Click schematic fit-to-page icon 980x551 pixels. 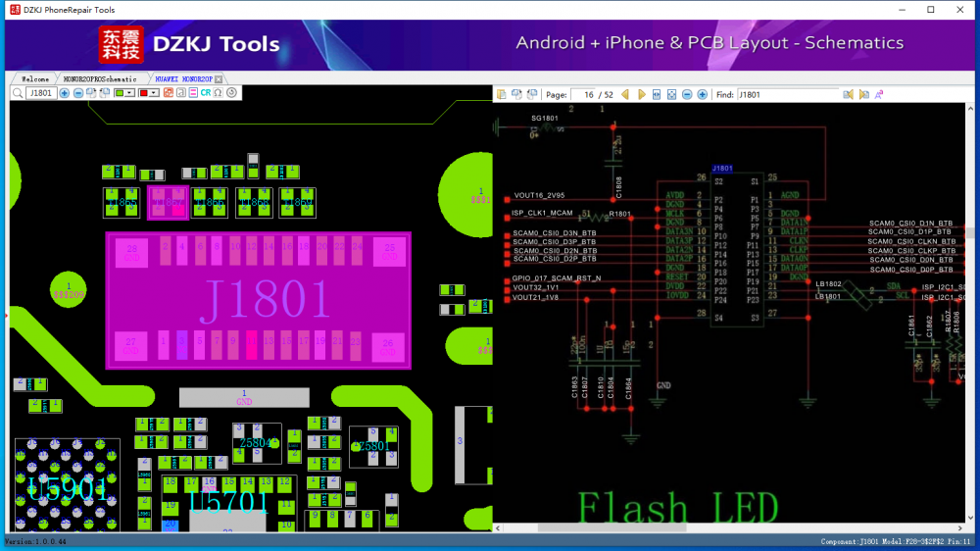(672, 94)
